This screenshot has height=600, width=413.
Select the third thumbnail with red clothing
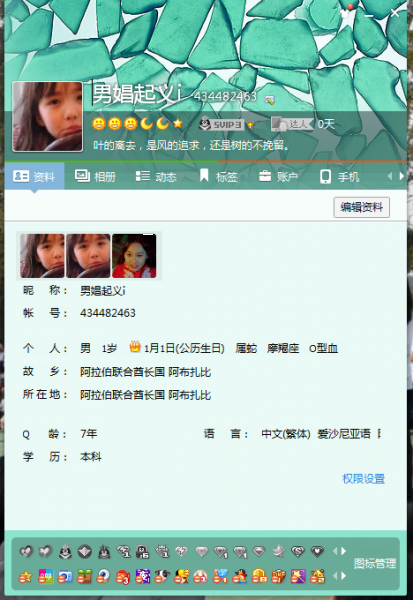pos(134,256)
